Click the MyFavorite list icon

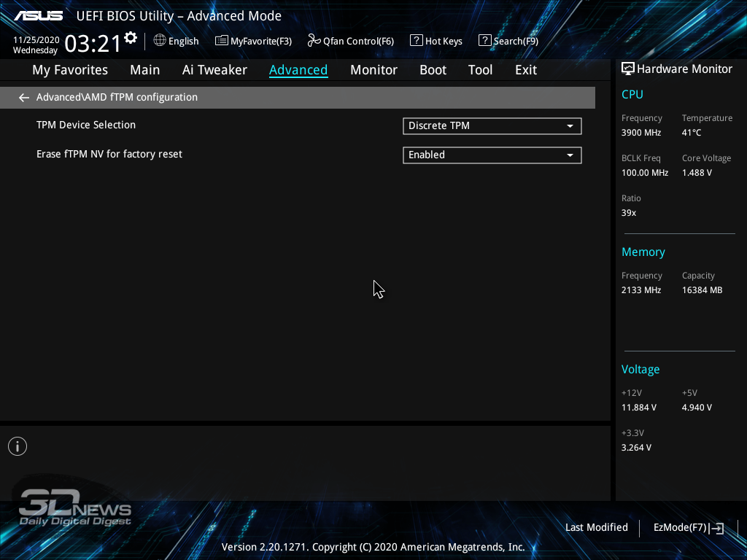pyautogui.click(x=222, y=41)
